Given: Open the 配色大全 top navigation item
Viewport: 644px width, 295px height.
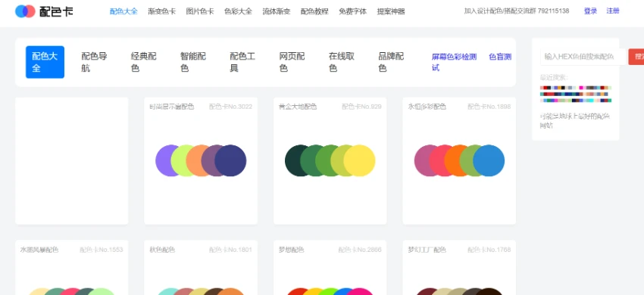Looking at the screenshot, I should [x=123, y=11].
